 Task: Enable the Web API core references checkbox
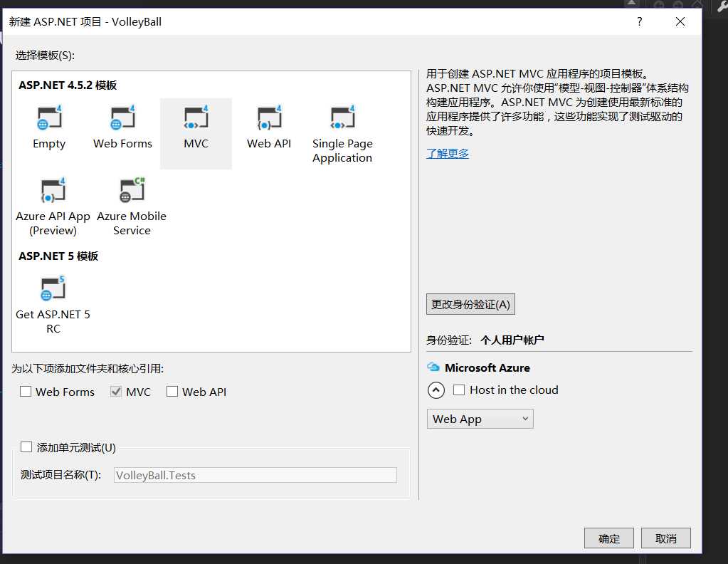[172, 392]
